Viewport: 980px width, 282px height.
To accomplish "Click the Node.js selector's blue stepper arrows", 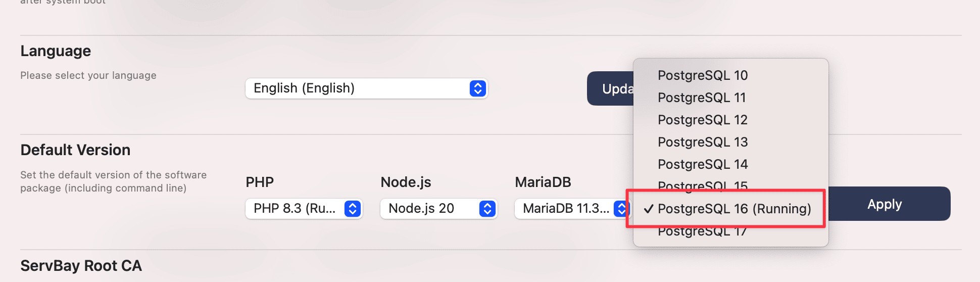I will click(x=487, y=208).
